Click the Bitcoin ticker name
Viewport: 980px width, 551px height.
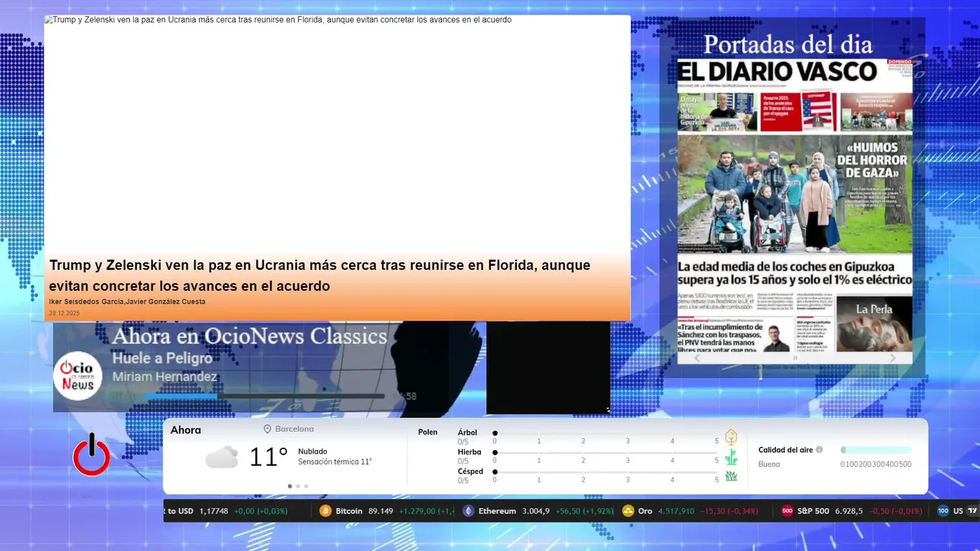pyautogui.click(x=348, y=510)
